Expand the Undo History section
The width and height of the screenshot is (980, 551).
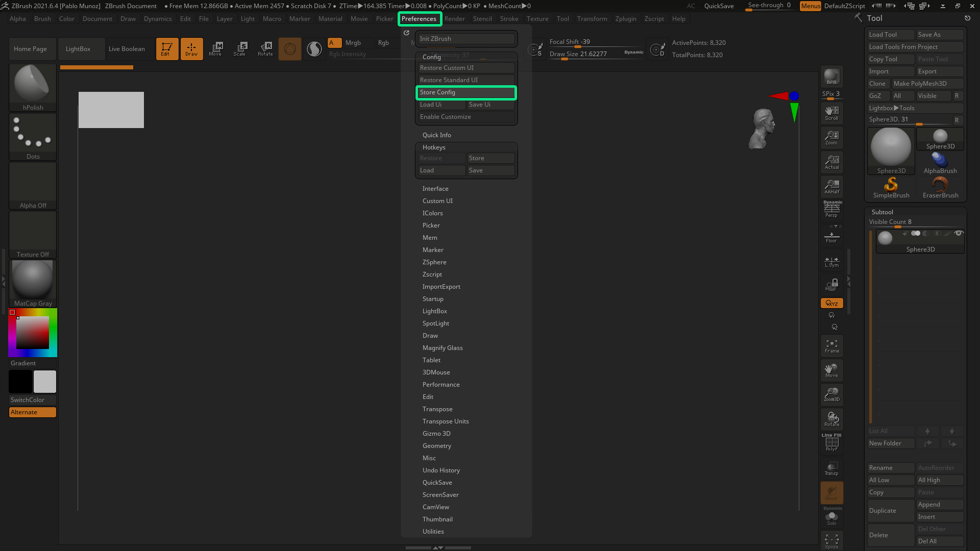click(x=441, y=470)
